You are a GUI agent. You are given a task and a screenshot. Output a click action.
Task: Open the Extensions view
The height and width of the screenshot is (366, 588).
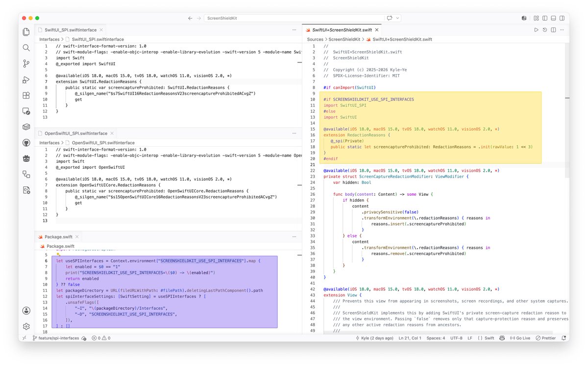point(26,95)
